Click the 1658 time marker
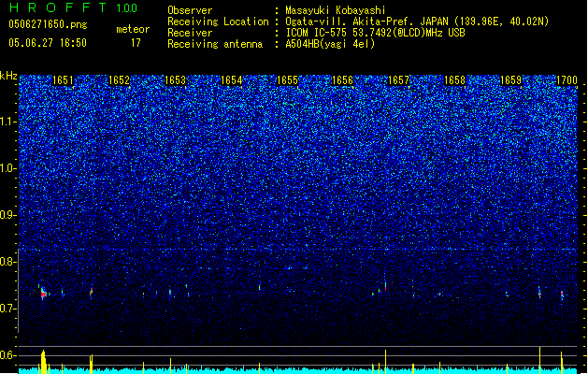 (x=455, y=80)
